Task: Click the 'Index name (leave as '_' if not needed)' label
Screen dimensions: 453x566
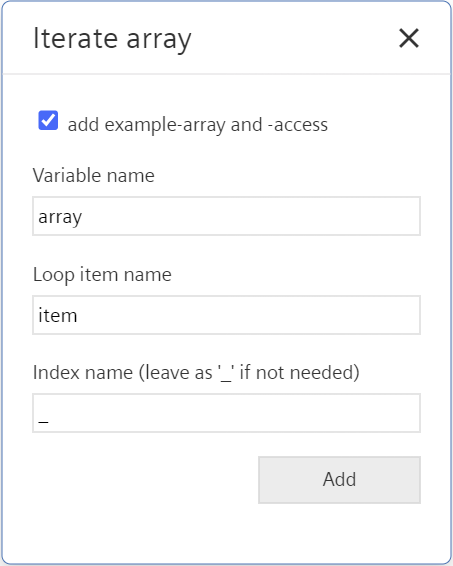Action: [x=196, y=373]
